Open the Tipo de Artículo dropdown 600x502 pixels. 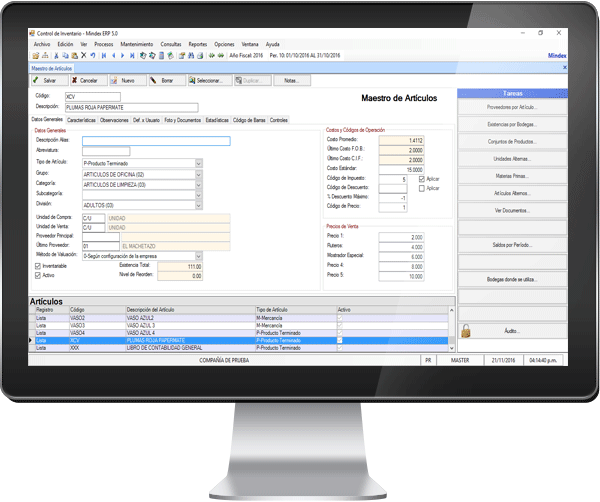(199, 163)
